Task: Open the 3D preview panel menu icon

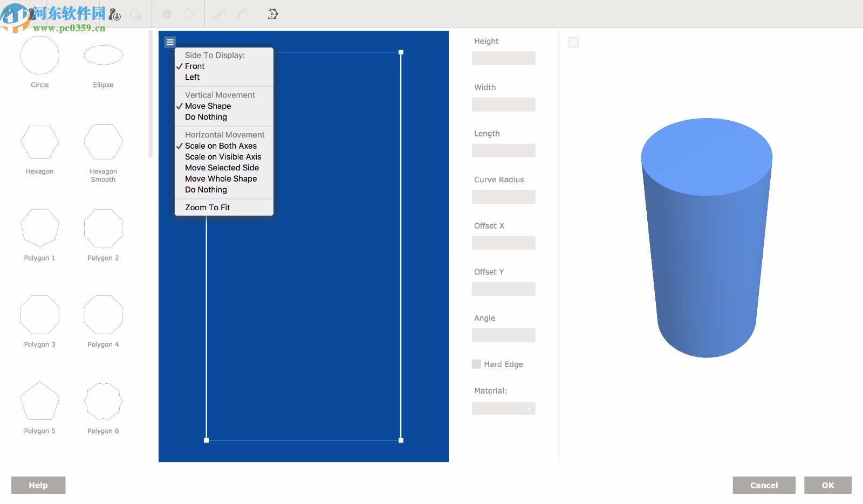Action: point(573,42)
